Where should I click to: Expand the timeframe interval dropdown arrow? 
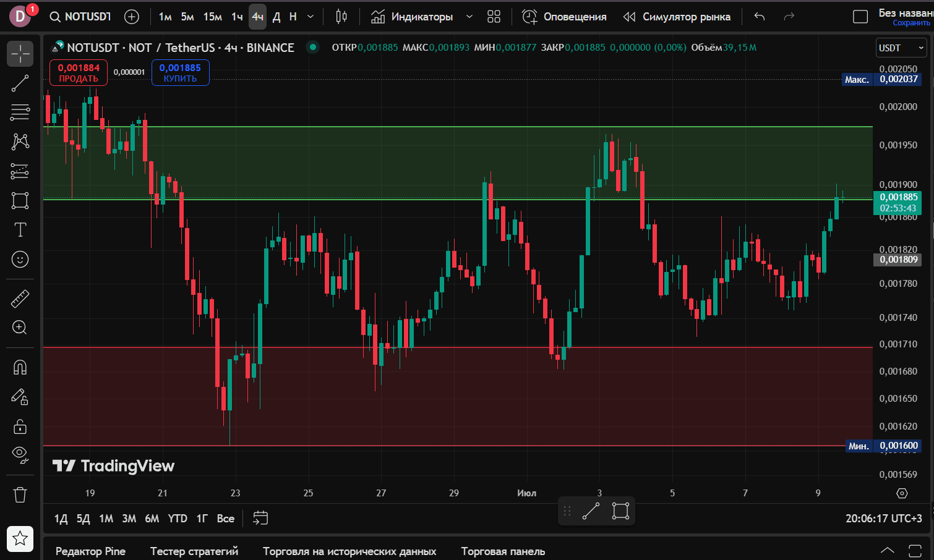click(x=311, y=17)
